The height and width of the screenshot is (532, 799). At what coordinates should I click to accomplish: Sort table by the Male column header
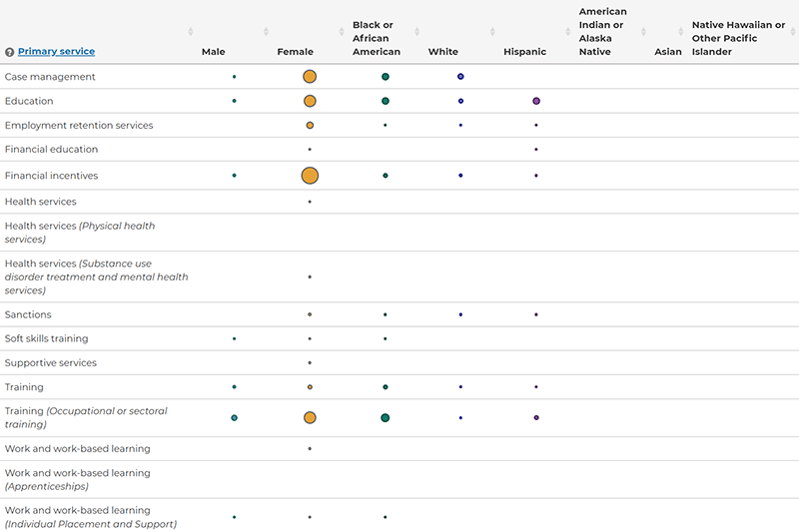[x=213, y=52]
